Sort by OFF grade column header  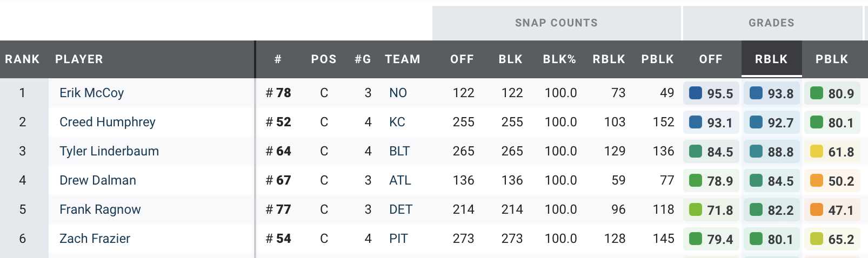pyautogui.click(x=711, y=59)
